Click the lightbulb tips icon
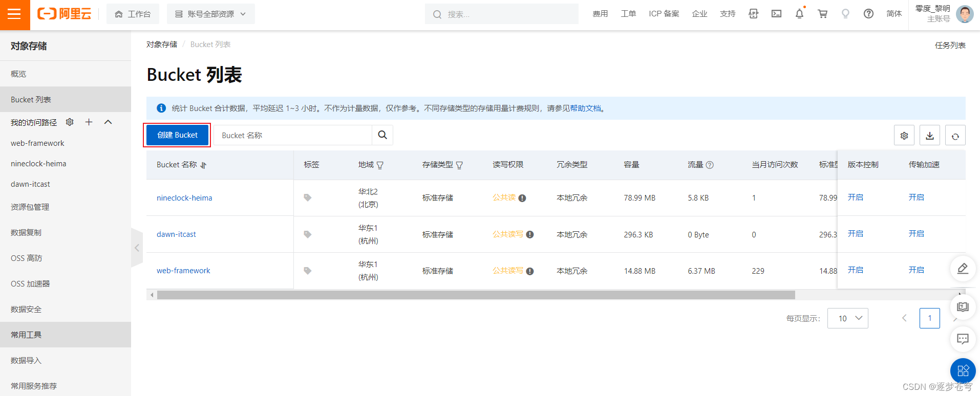The height and width of the screenshot is (396, 980). click(845, 14)
